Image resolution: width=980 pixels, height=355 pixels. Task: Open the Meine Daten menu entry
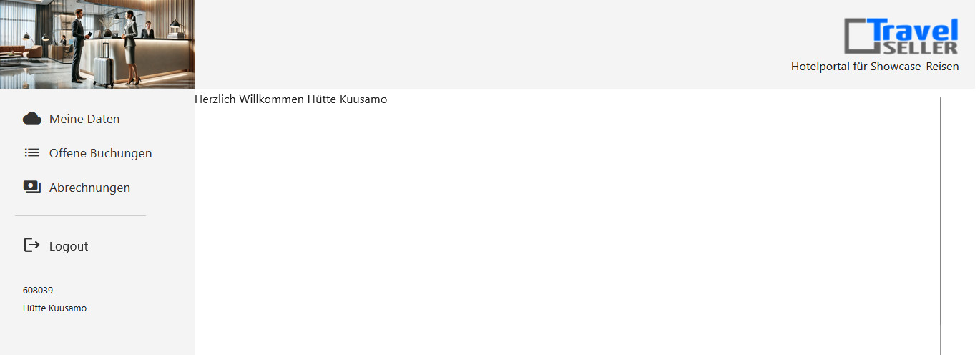click(x=84, y=119)
